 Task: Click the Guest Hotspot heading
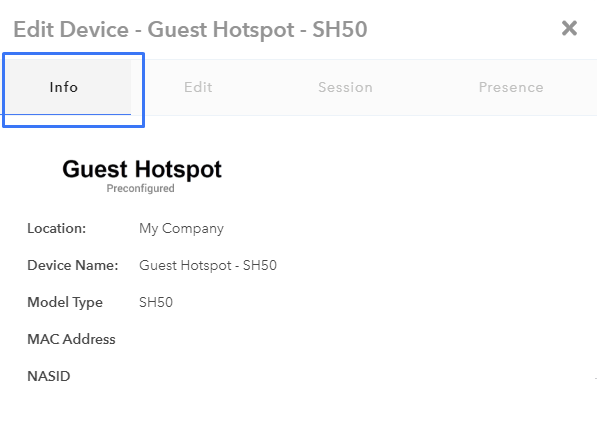tap(142, 169)
